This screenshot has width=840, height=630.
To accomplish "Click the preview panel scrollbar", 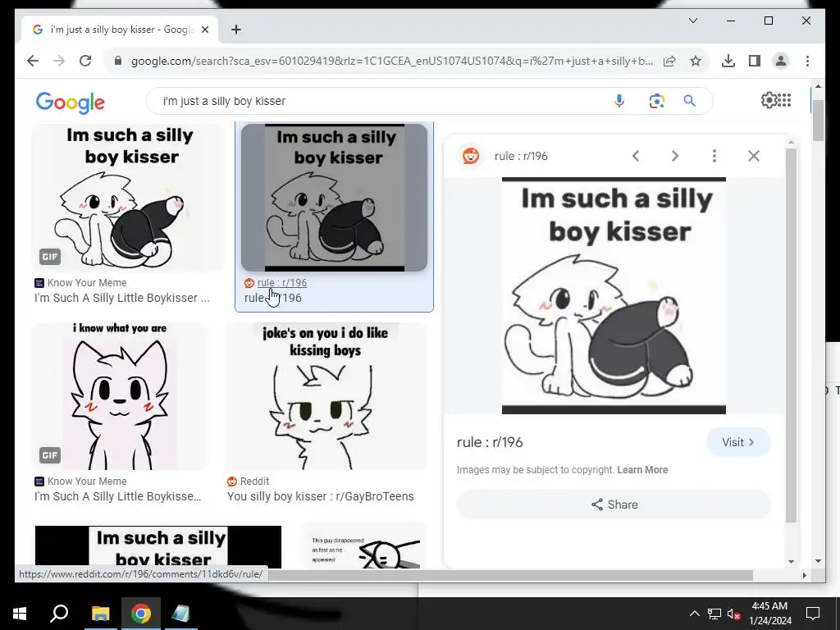I will pyautogui.click(x=792, y=336).
